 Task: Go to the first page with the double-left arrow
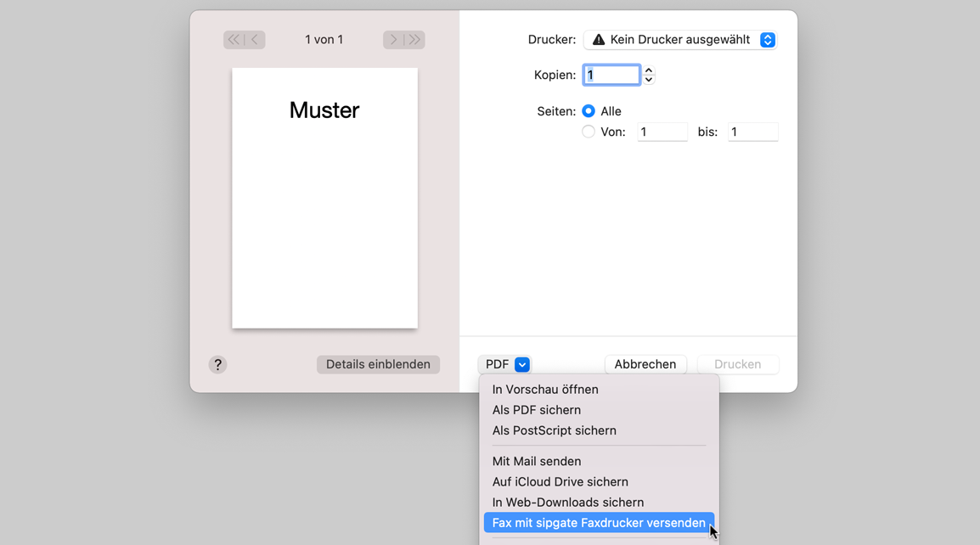pos(233,39)
